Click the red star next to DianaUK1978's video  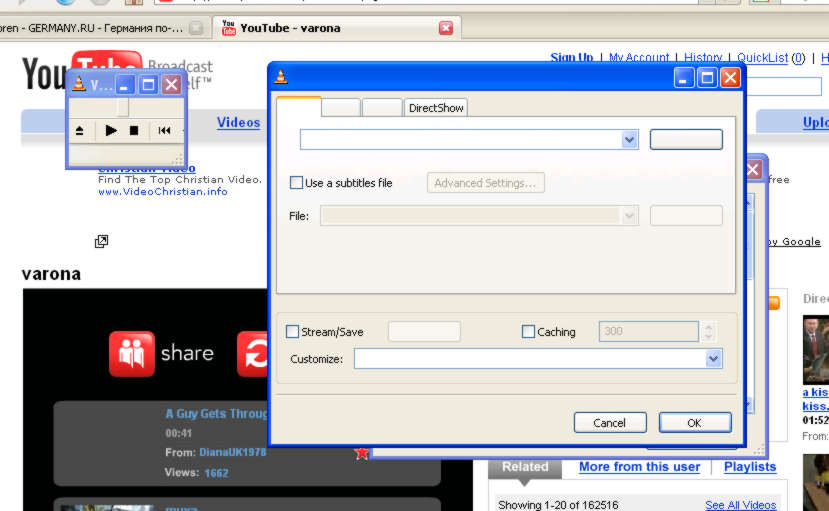[362, 452]
